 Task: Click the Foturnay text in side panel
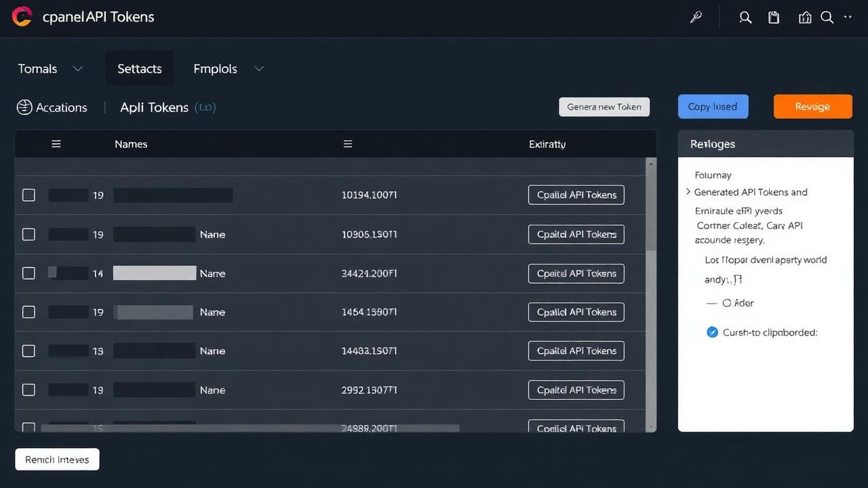(x=713, y=175)
